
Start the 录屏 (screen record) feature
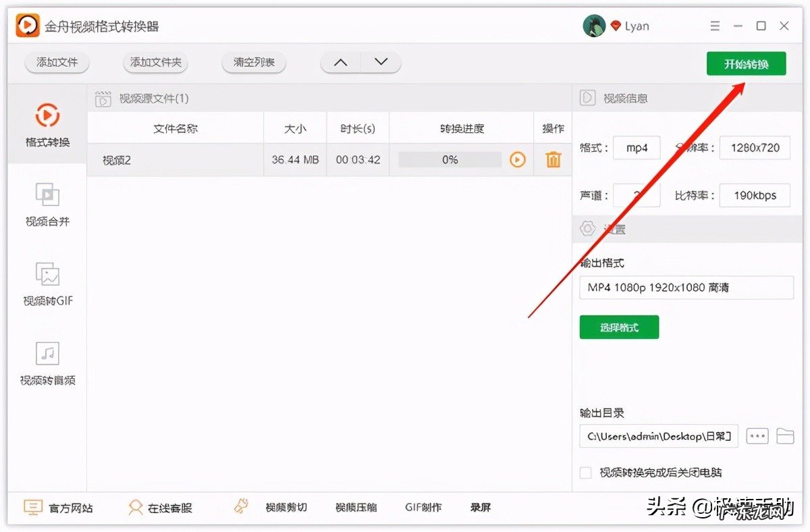tap(480, 507)
